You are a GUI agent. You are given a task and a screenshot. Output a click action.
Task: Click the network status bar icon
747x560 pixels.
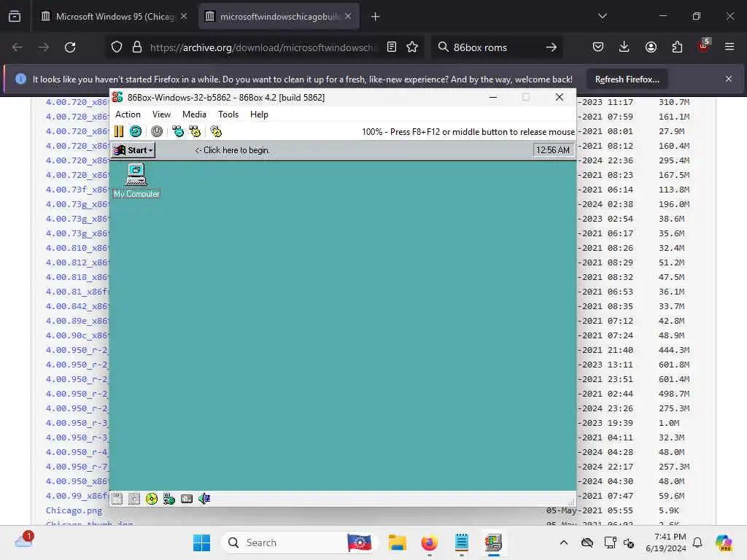point(169,499)
